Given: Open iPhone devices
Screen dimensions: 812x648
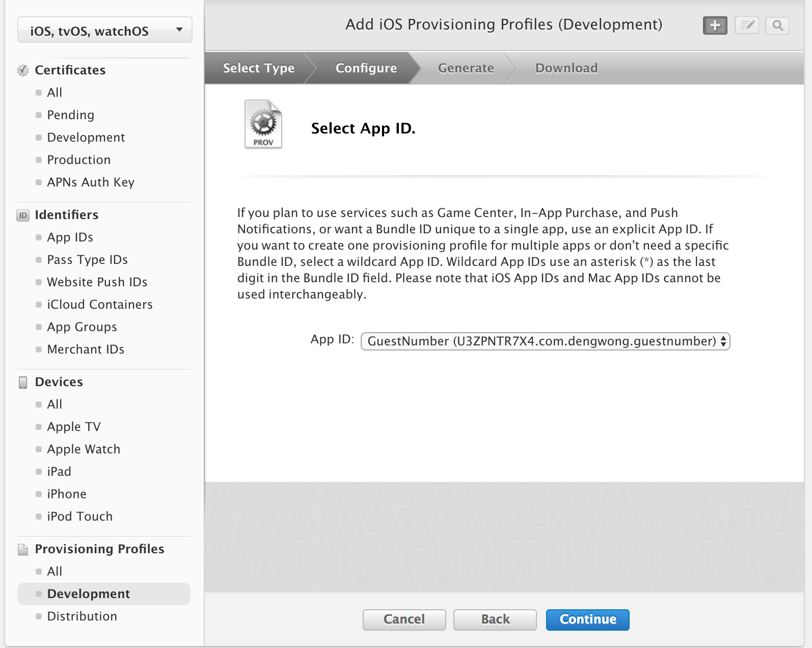Looking at the screenshot, I should 67,494.
